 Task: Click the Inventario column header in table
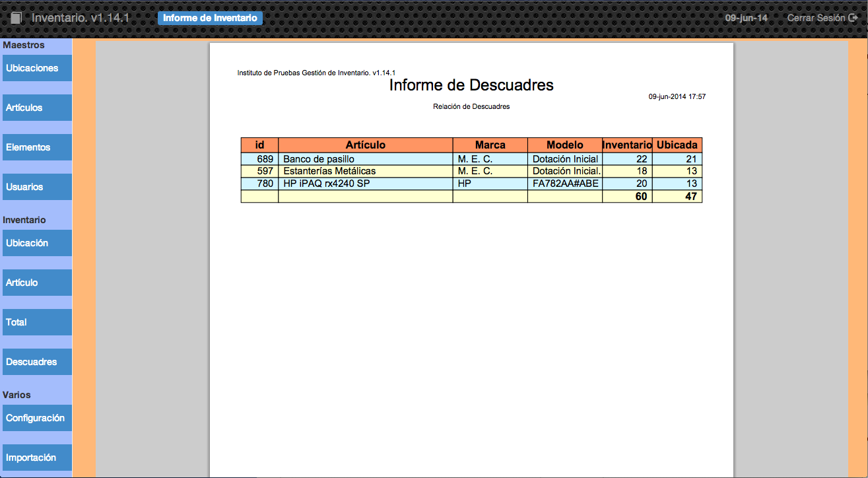click(627, 145)
